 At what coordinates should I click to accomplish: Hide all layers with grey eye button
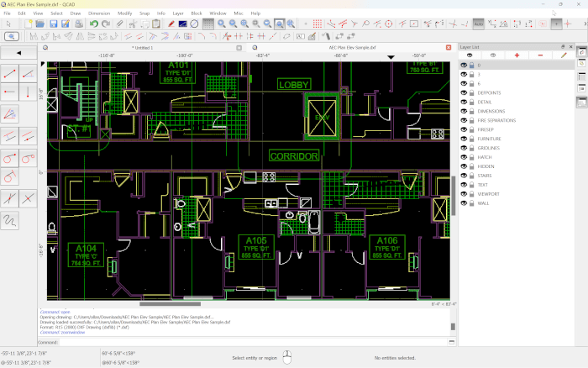493,55
